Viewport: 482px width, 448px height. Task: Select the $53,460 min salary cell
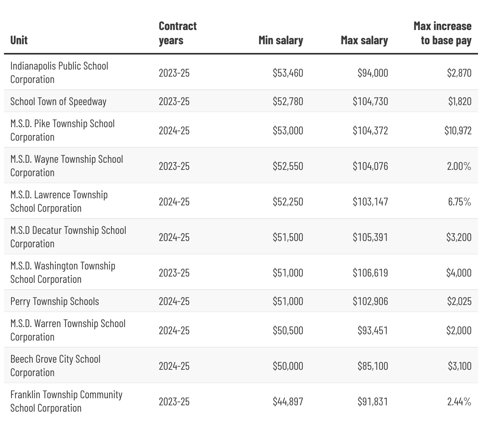pyautogui.click(x=288, y=73)
